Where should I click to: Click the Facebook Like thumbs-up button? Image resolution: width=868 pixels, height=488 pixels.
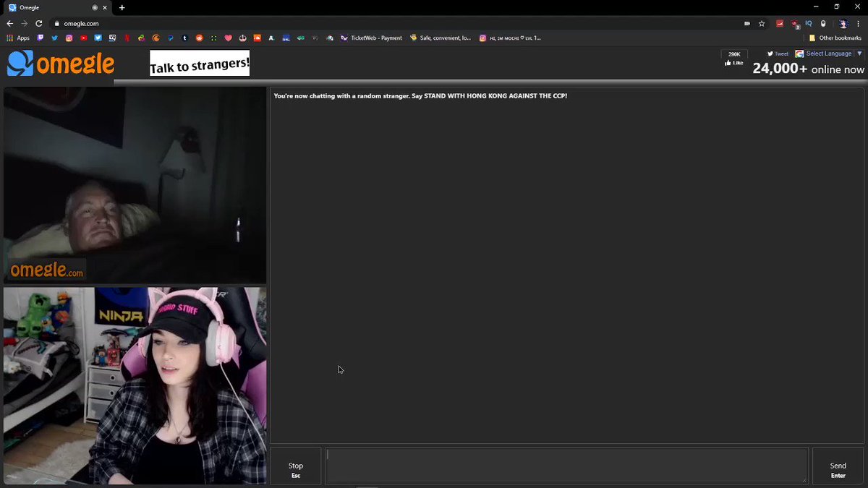point(733,63)
